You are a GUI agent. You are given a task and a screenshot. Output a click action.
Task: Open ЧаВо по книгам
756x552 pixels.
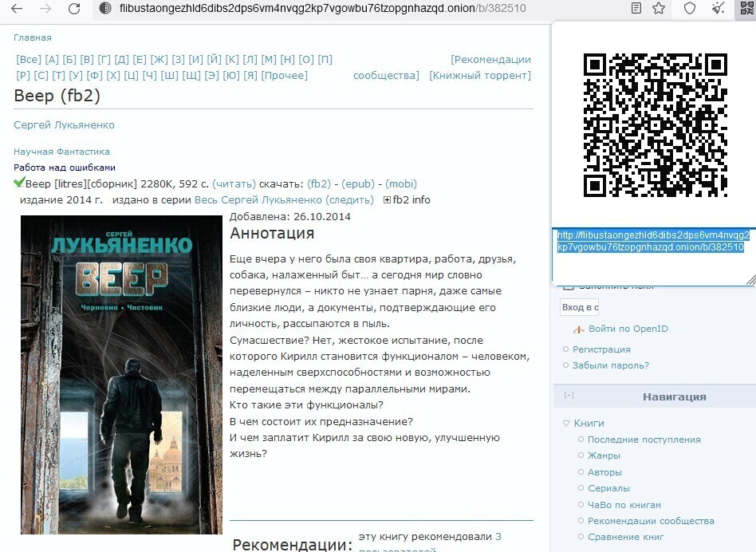[x=624, y=505]
